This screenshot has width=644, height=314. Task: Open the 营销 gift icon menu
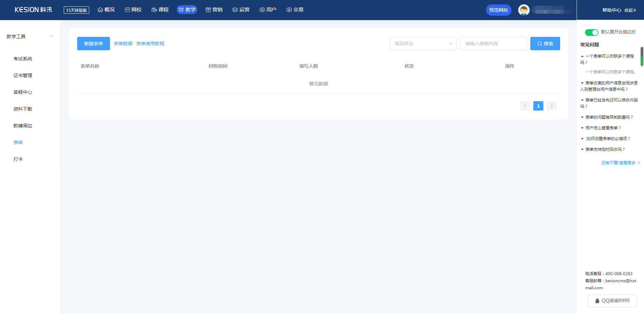(x=214, y=10)
